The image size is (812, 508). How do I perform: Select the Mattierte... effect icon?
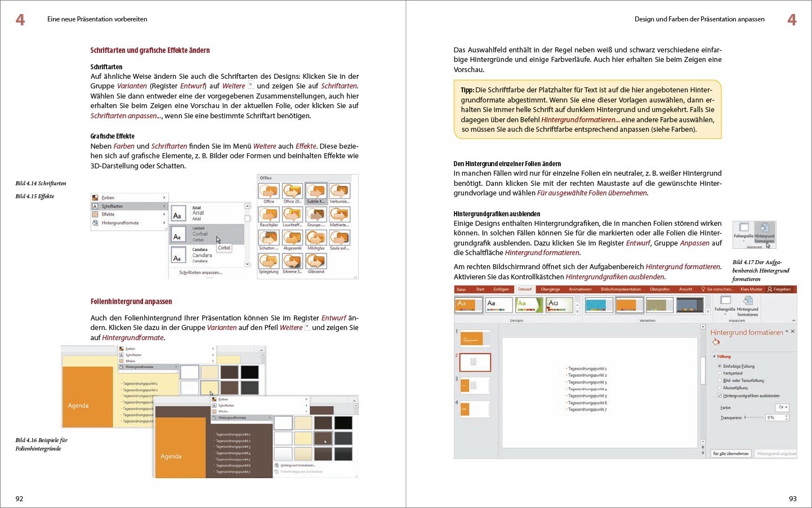pos(340,217)
